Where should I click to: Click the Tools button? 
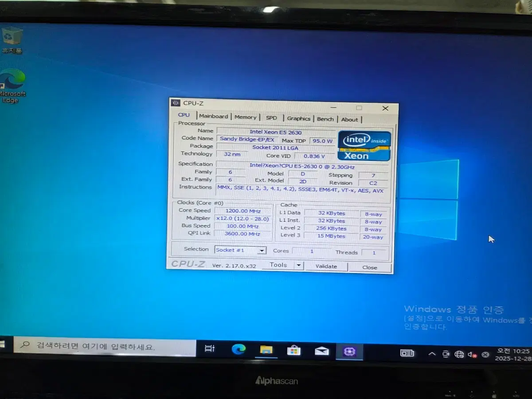[x=278, y=265]
